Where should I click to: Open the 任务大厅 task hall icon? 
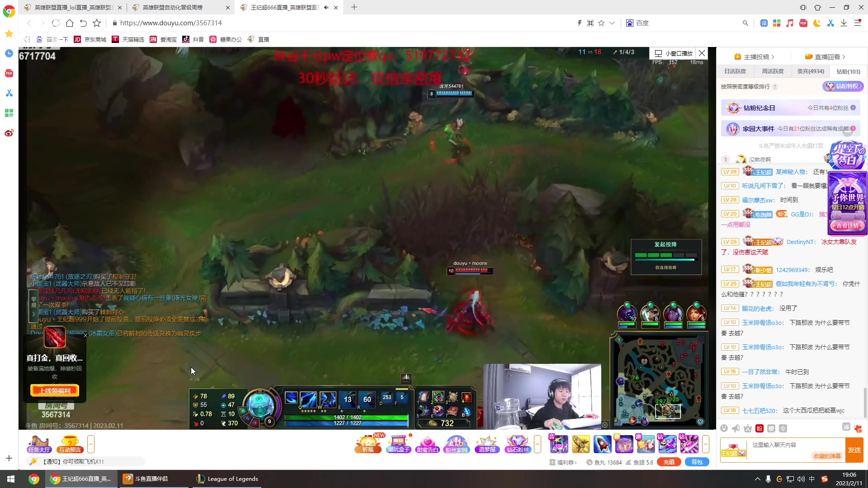coord(39,444)
